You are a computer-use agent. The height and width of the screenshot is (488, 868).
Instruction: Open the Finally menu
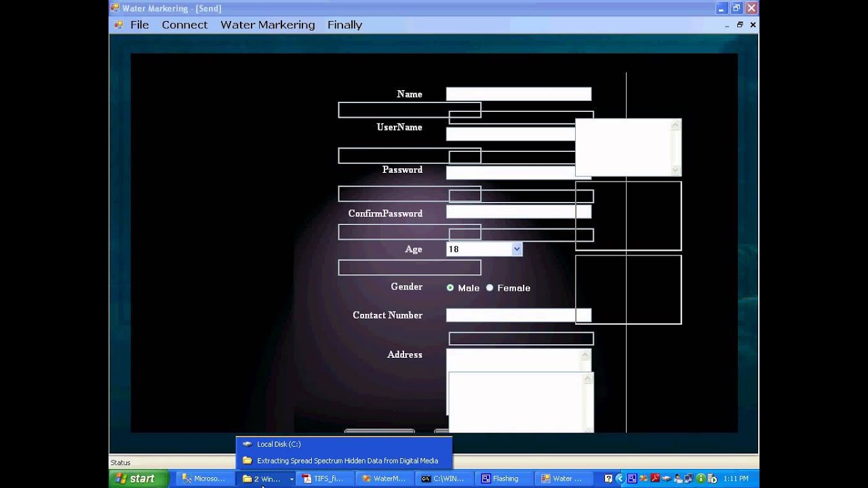344,24
